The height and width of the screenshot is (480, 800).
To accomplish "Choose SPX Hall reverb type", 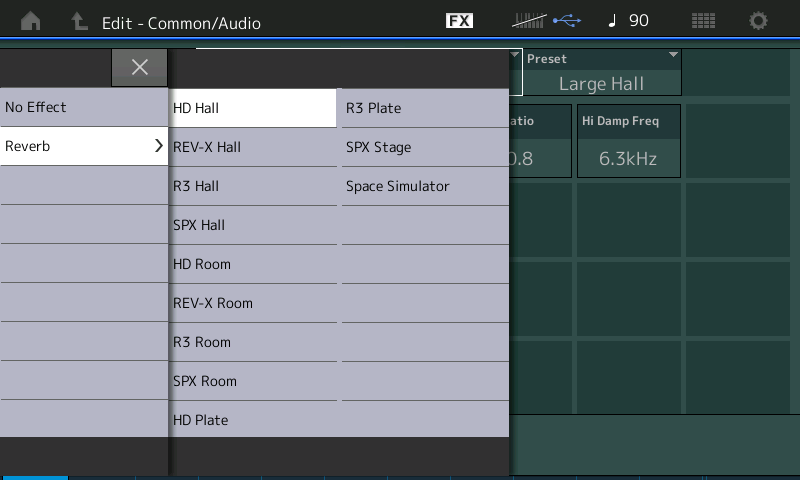I will point(252,225).
